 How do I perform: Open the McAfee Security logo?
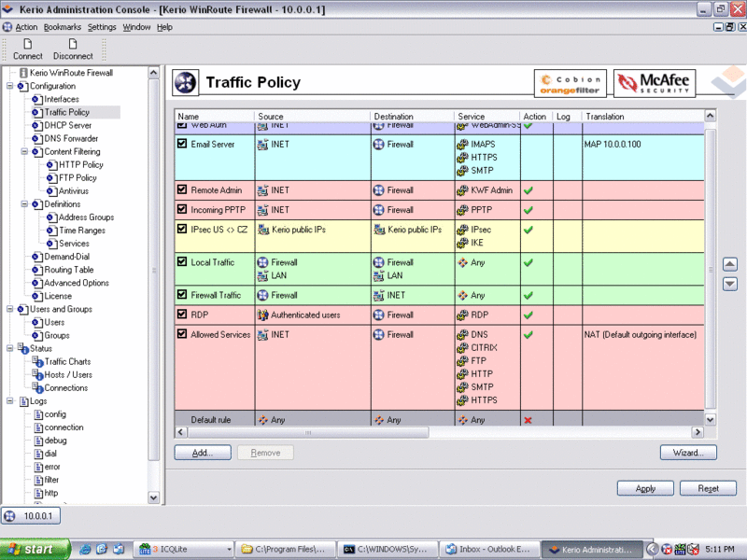tap(655, 83)
